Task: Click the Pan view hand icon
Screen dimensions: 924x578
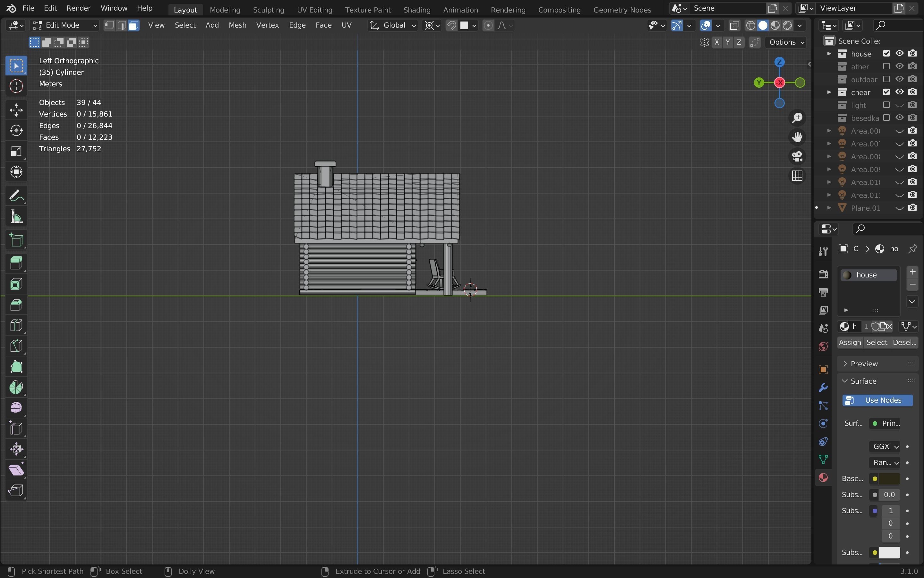Action: 797,137
